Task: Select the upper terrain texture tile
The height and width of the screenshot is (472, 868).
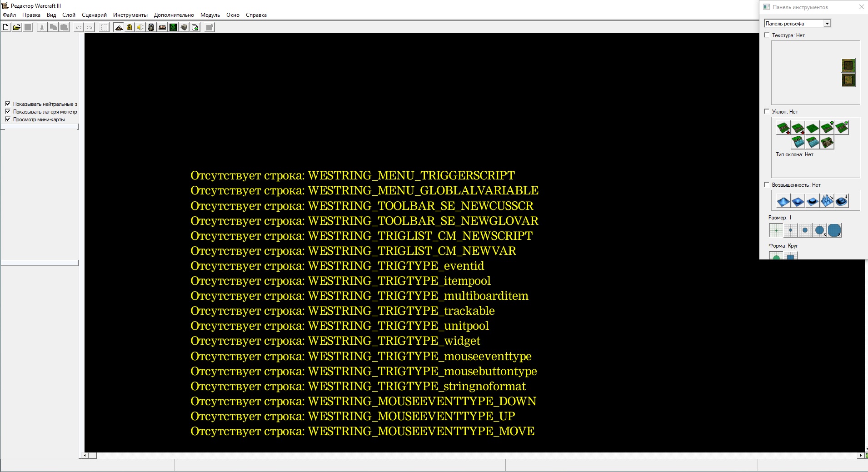Action: [848, 65]
